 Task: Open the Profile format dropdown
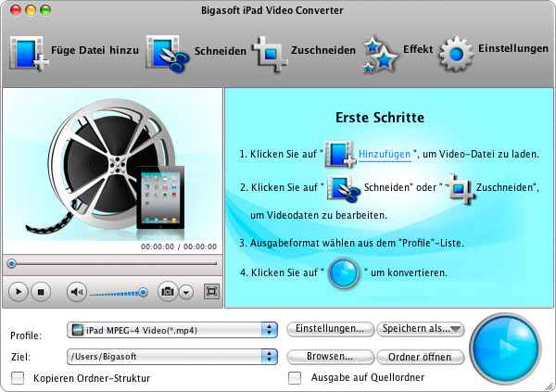pos(172,330)
